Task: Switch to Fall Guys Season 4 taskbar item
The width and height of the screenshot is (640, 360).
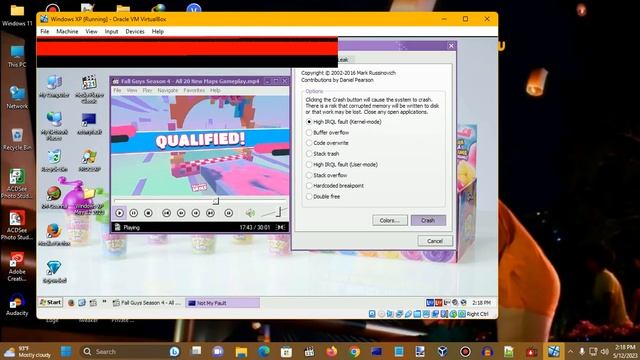Action: point(147,303)
